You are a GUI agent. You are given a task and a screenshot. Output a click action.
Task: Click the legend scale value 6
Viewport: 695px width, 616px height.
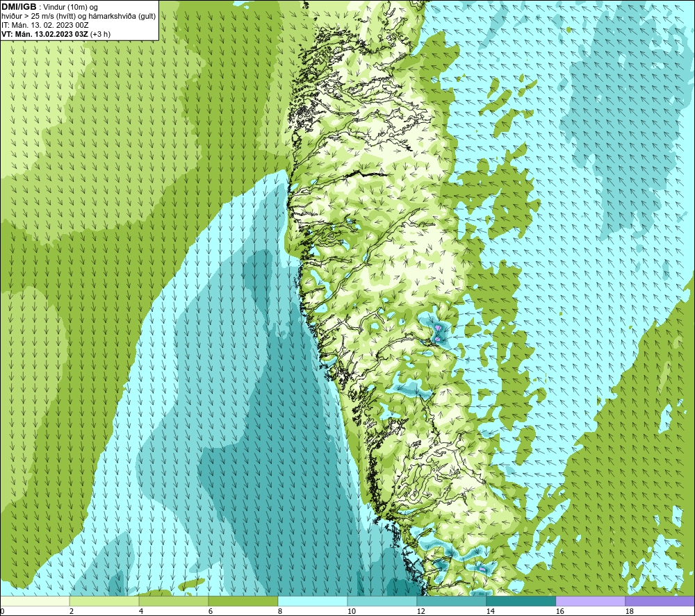click(211, 612)
